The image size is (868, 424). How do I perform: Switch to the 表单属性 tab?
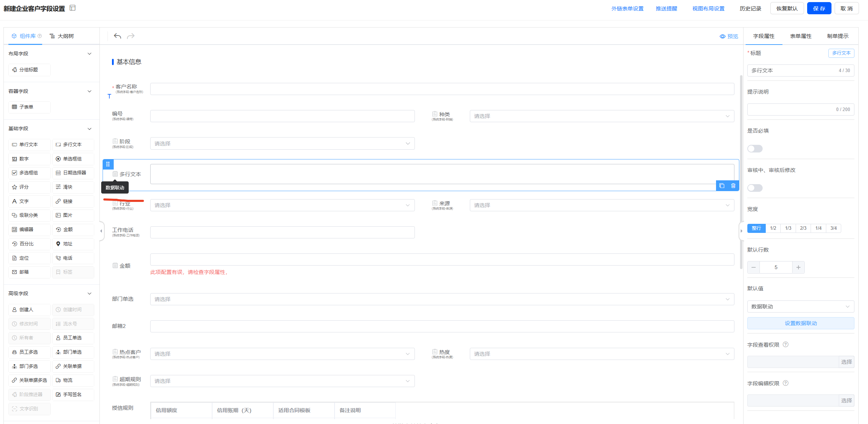coord(801,36)
